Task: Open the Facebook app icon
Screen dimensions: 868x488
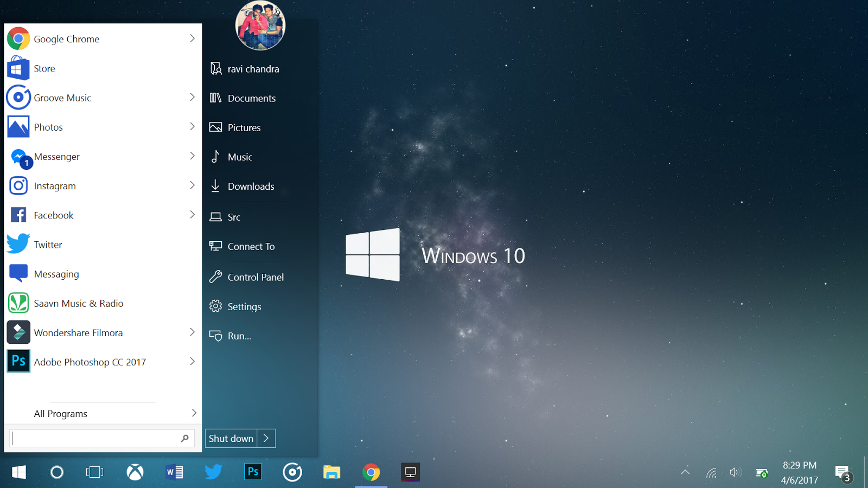Action: [18, 215]
